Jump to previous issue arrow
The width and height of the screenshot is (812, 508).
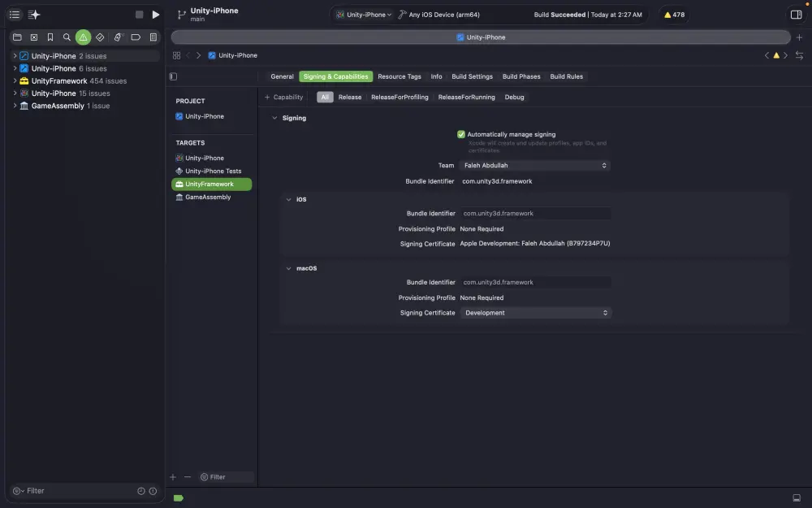click(767, 55)
